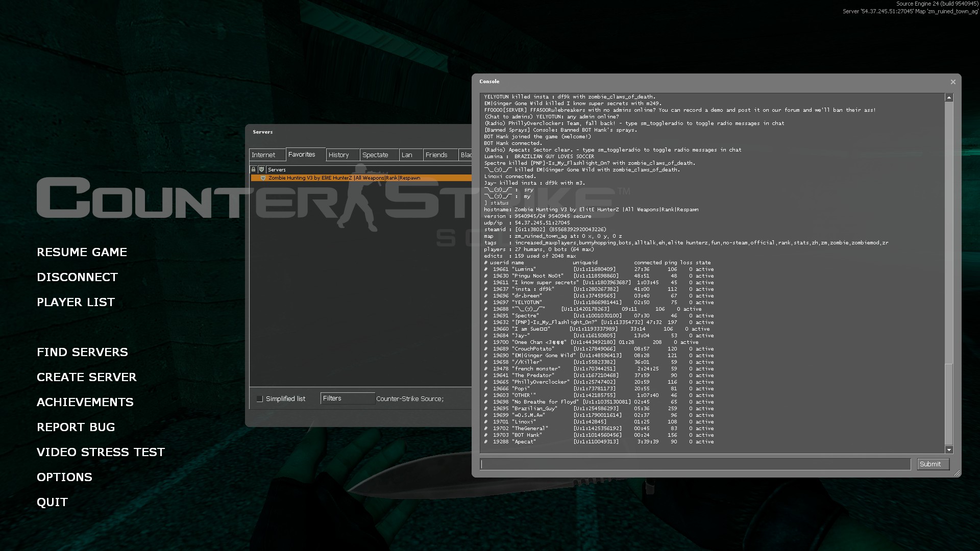Click the console scrollbar down arrow
Viewport: 980px width, 551px height.
coord(949,449)
